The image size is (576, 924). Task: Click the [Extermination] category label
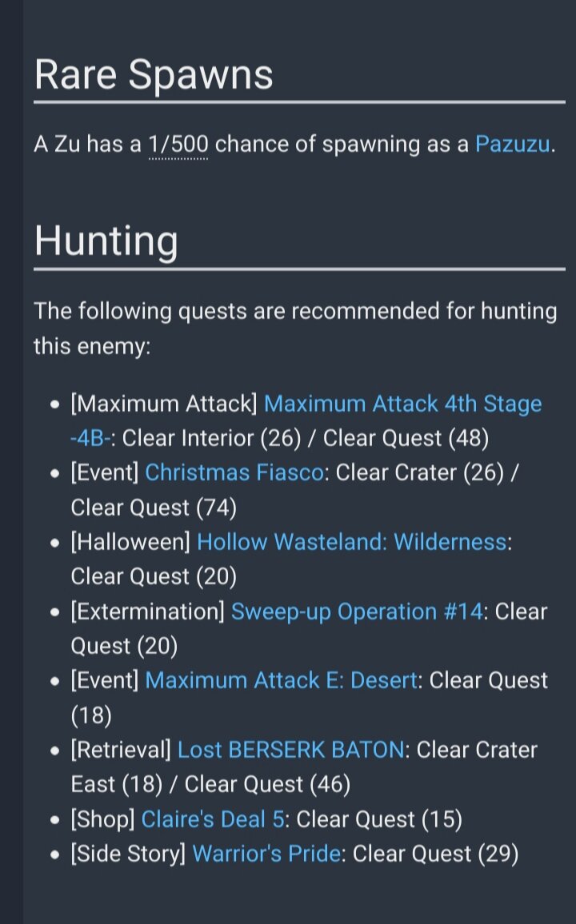coord(147,611)
